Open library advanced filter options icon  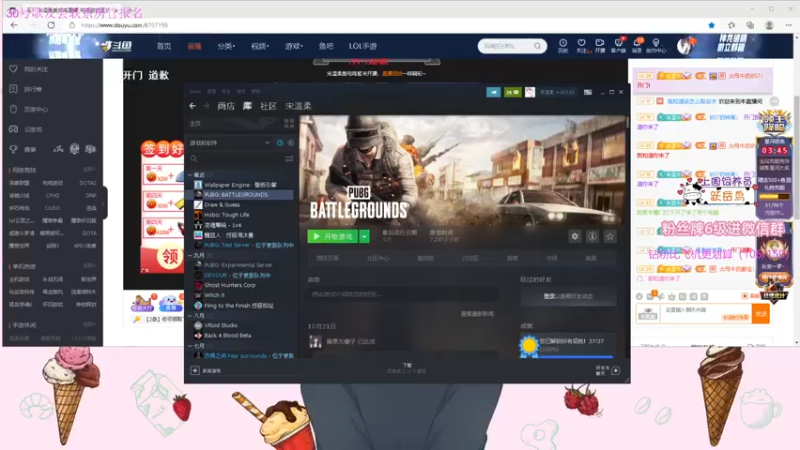289,159
